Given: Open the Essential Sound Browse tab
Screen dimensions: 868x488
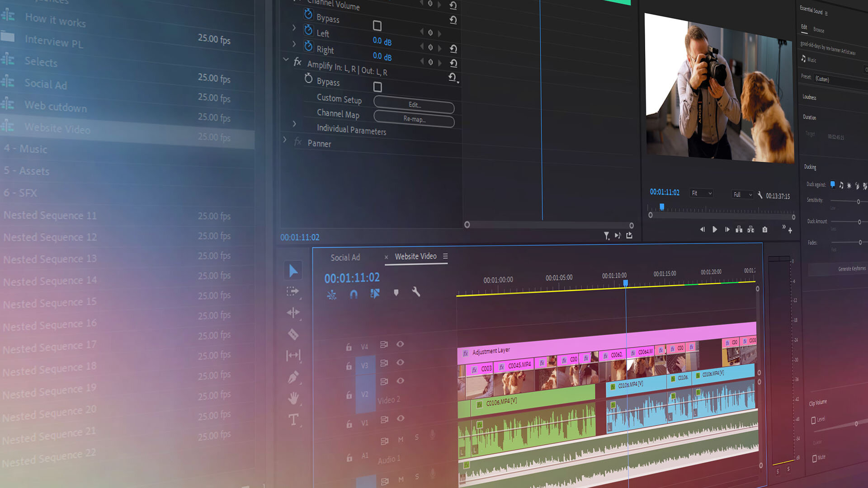Looking at the screenshot, I should point(819,30).
